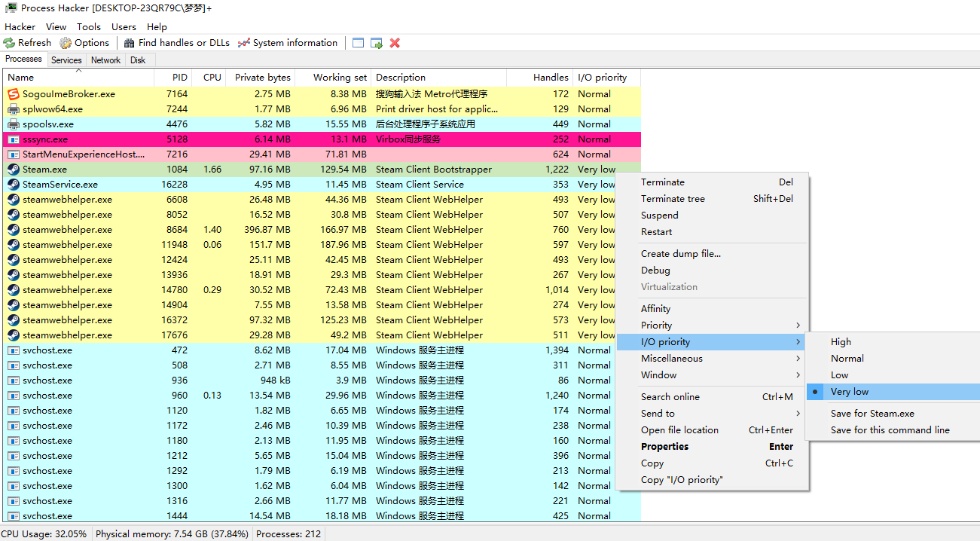Choose Open file location entry

(712, 430)
